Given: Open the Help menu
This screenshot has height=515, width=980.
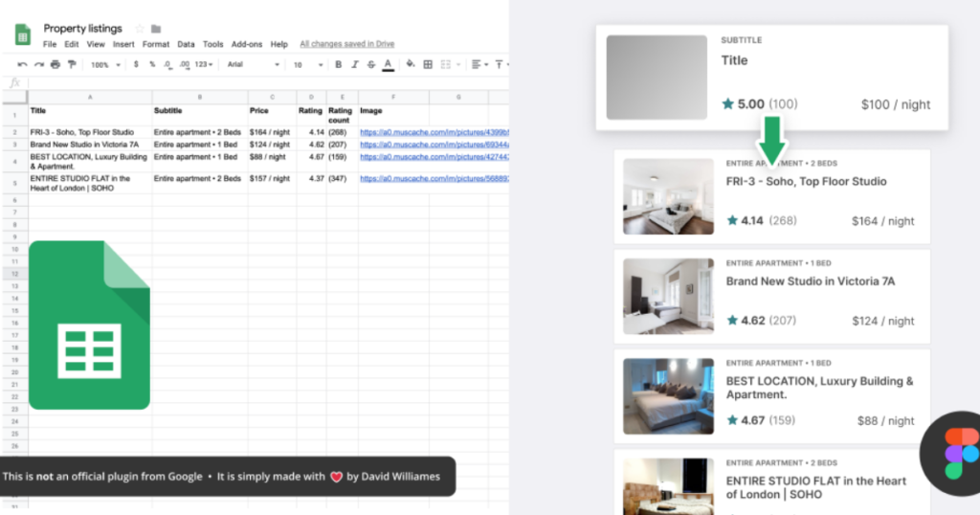Looking at the screenshot, I should [x=278, y=44].
